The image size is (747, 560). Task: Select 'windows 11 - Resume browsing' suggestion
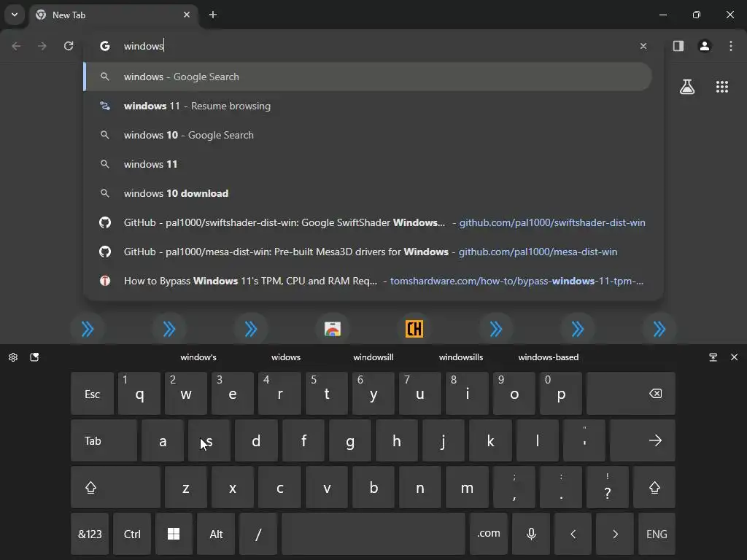click(368, 106)
